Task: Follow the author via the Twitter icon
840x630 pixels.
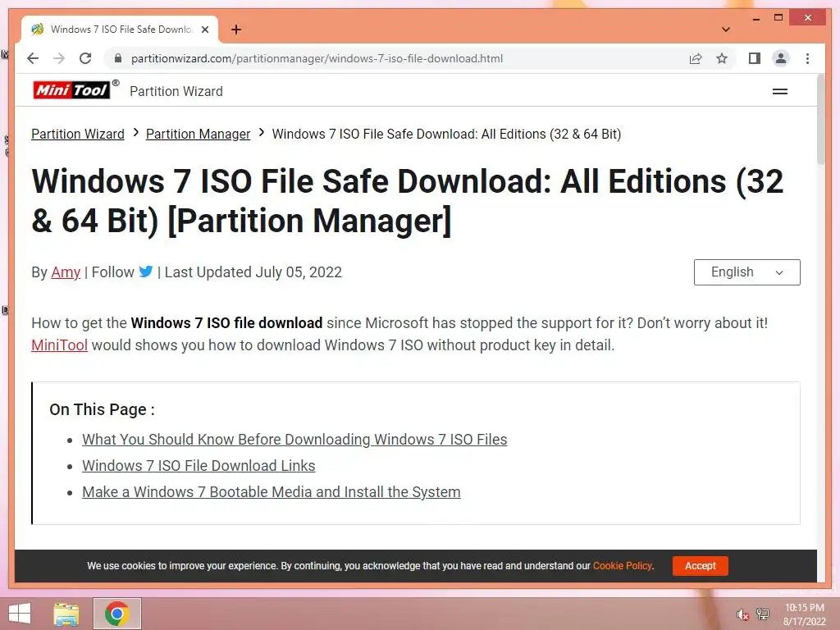Action: [146, 272]
